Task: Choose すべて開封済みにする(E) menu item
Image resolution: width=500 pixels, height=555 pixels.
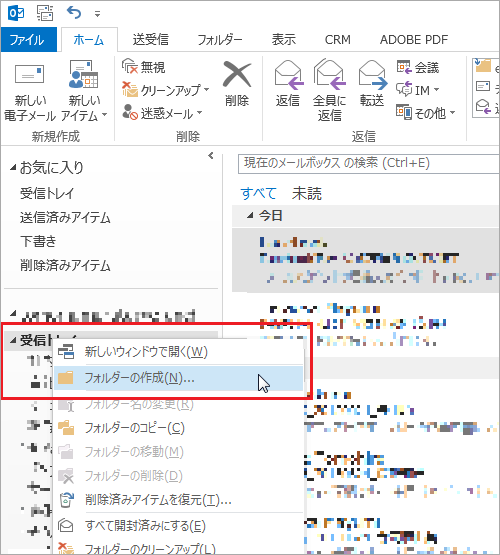Action: [x=179, y=526]
